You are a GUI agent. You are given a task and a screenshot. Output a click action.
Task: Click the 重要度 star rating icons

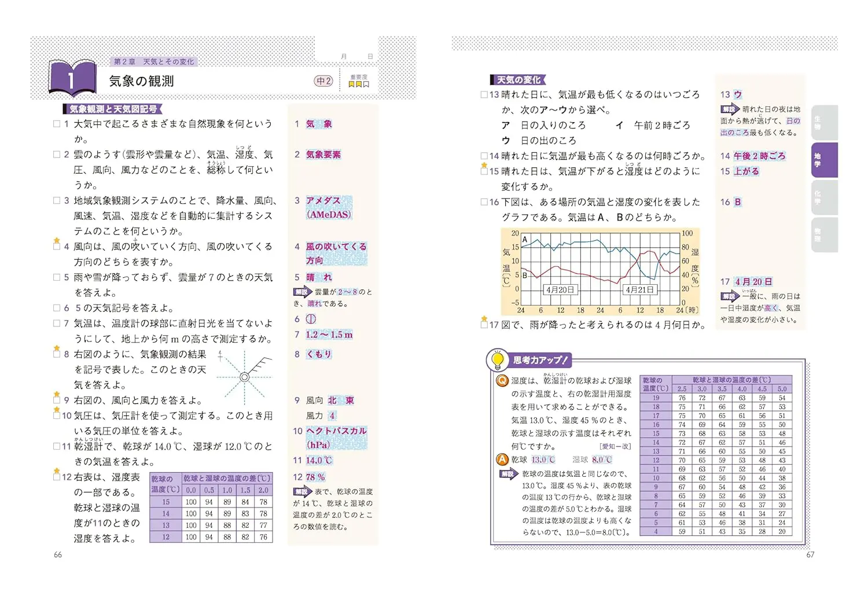(359, 84)
